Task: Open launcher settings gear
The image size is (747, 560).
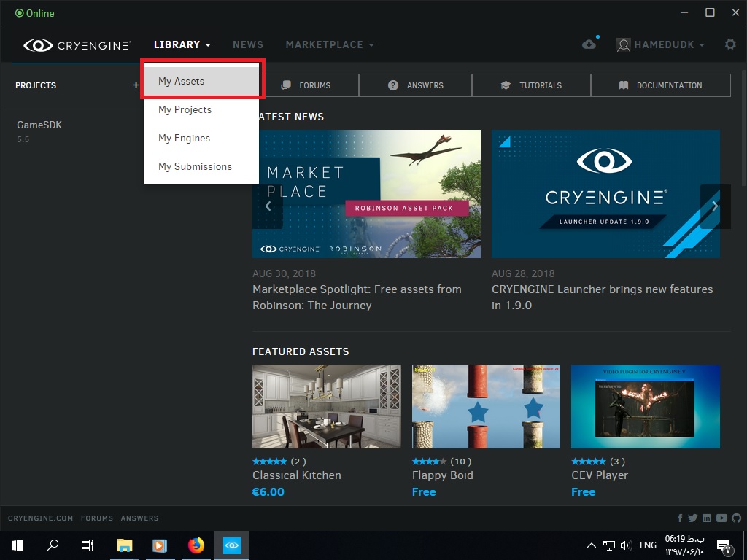Action: click(730, 44)
